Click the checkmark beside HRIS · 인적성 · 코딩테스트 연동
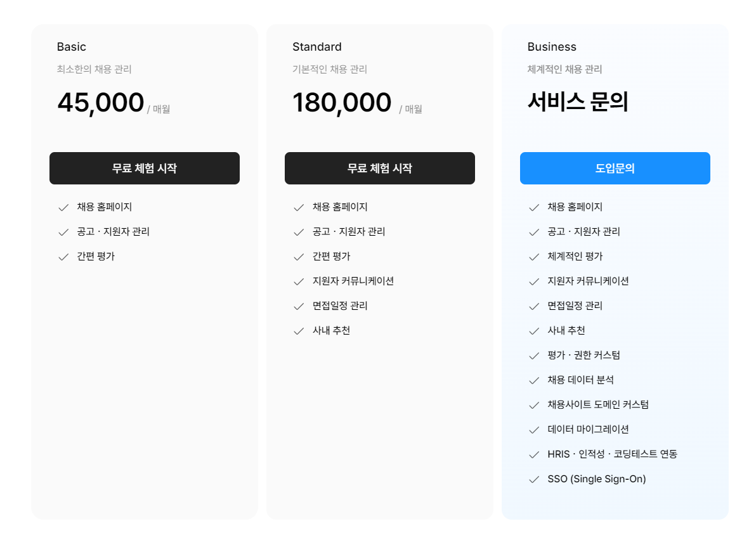 (x=533, y=454)
